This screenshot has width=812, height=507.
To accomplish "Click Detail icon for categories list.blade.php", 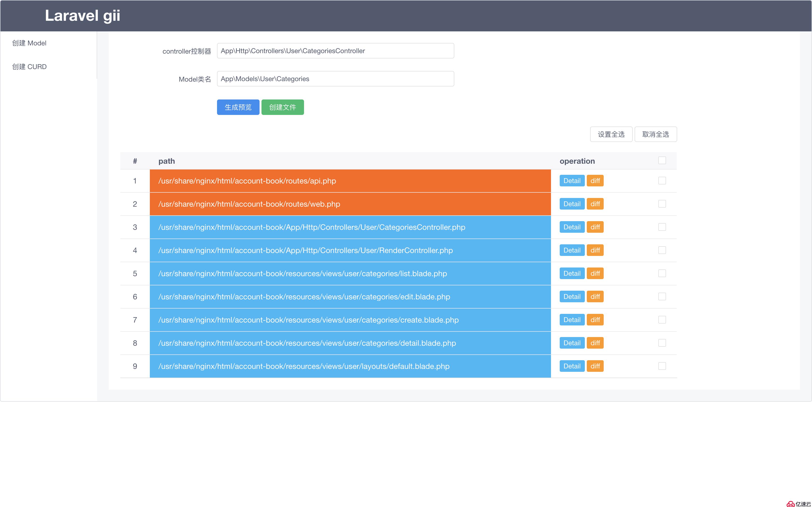I will pos(572,273).
